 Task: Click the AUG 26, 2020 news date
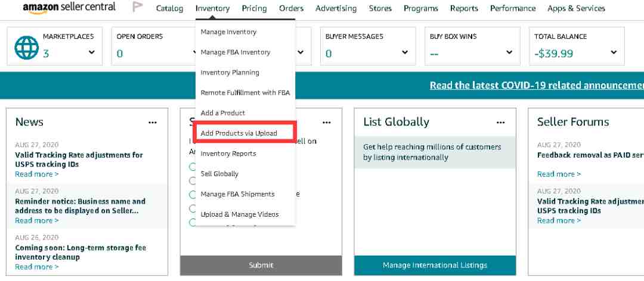(37, 238)
